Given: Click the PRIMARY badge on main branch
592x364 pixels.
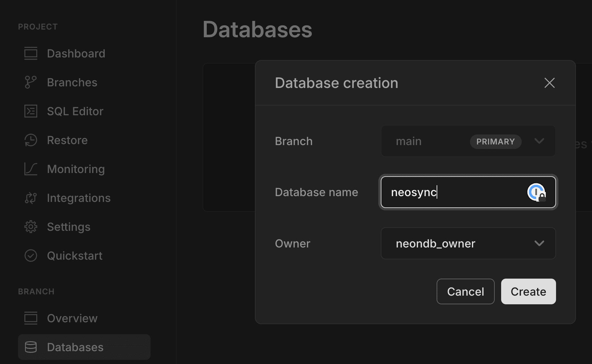Looking at the screenshot, I should pos(495,141).
